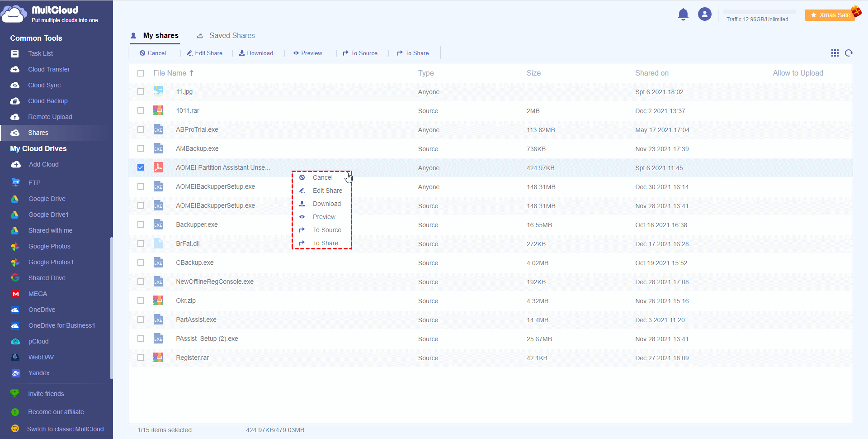Image resolution: width=868 pixels, height=439 pixels.
Task: Open the Shared Drive entry
Action: [x=47, y=278]
